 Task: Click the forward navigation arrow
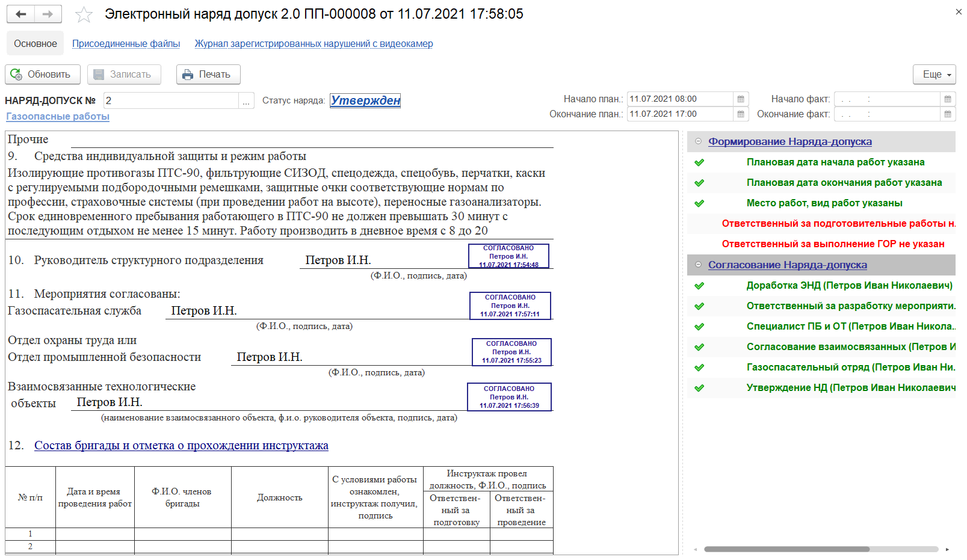tap(48, 14)
